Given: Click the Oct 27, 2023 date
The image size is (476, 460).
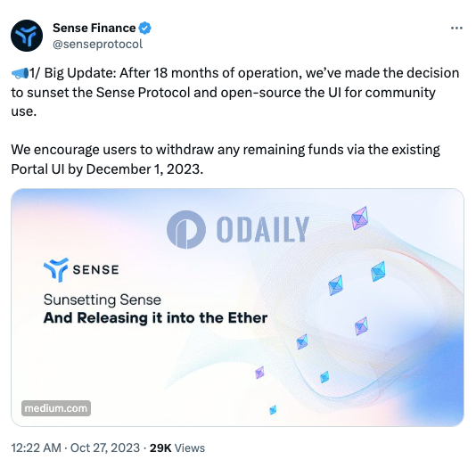Looking at the screenshot, I should 105,448.
